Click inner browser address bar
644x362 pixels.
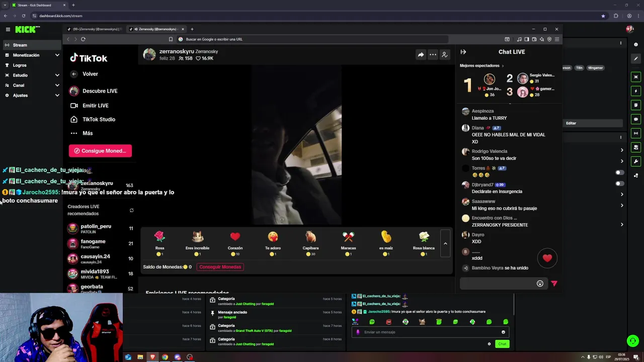[x=312, y=39]
